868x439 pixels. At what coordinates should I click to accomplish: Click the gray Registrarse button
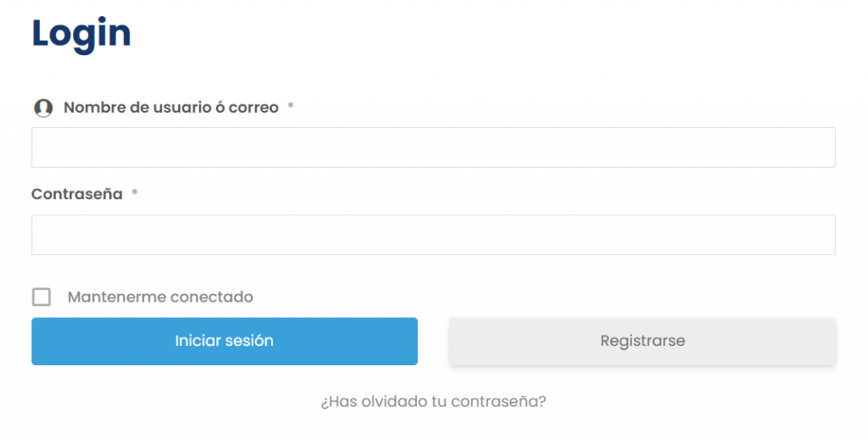tap(643, 342)
